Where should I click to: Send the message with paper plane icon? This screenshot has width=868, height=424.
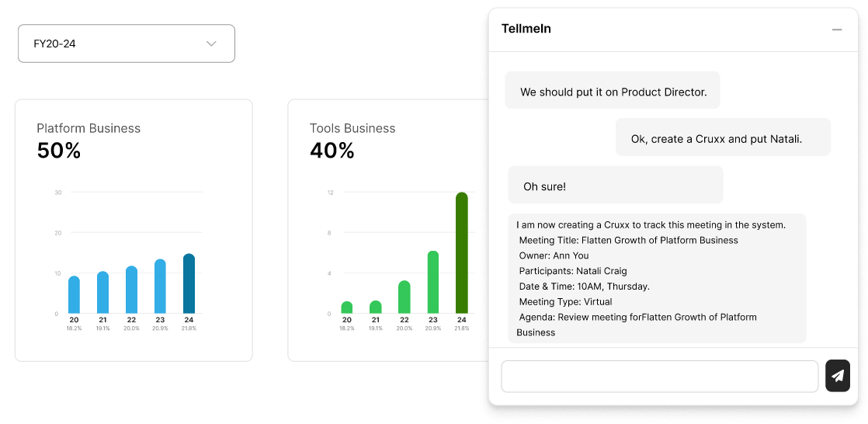point(838,376)
